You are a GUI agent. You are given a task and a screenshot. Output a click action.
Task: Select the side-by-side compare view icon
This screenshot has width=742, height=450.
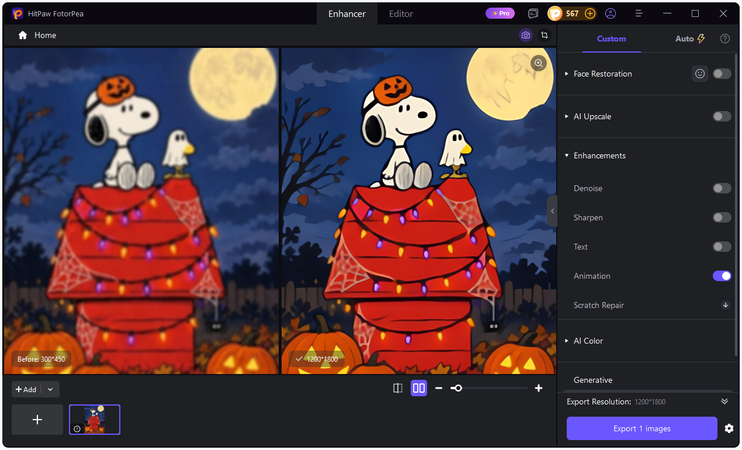click(x=419, y=388)
